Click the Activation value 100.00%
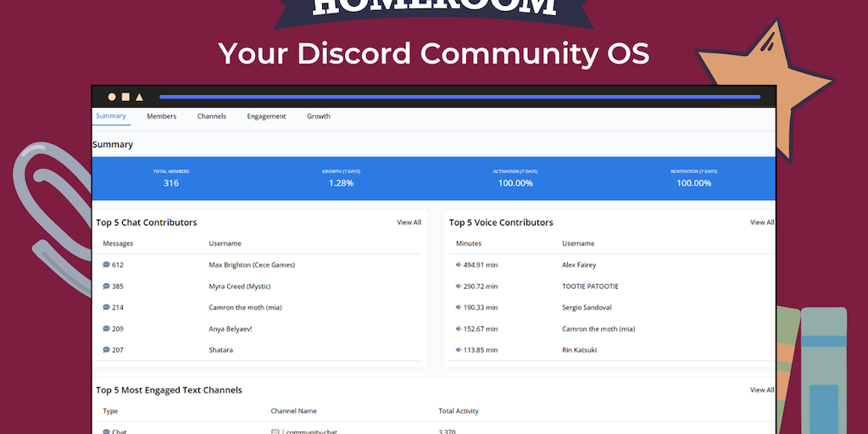Screen dimensions: 868x434 (x=515, y=183)
